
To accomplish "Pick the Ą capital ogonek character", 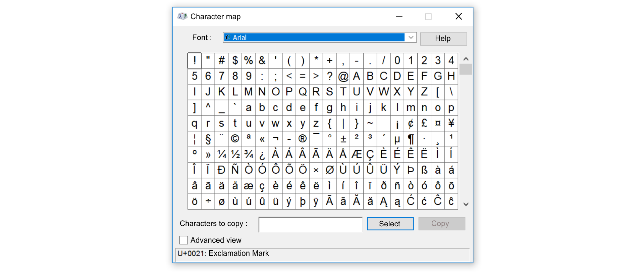I will [x=384, y=201].
